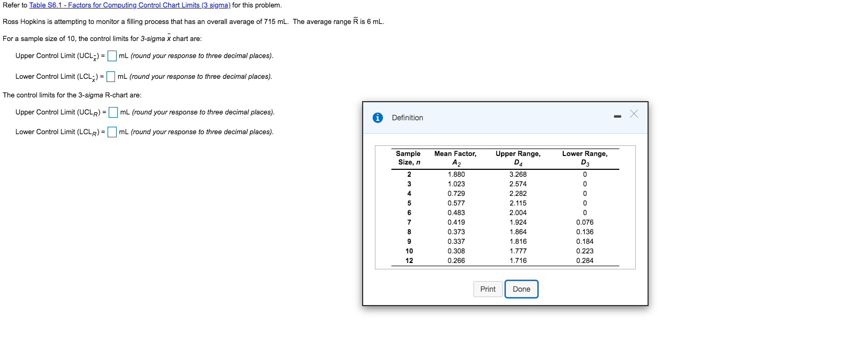Click the UCL R-chart answer input box

coord(113,112)
